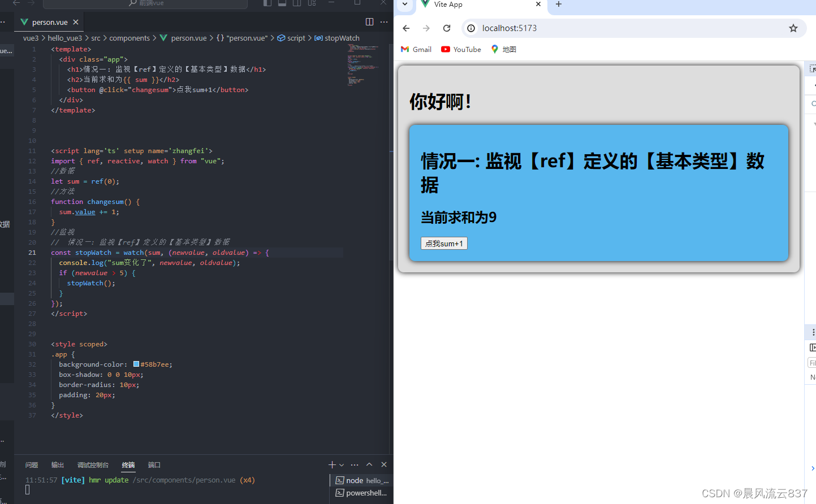Open terminal panel more actions ellipsis
Image resolution: width=816 pixels, height=504 pixels.
(x=355, y=464)
